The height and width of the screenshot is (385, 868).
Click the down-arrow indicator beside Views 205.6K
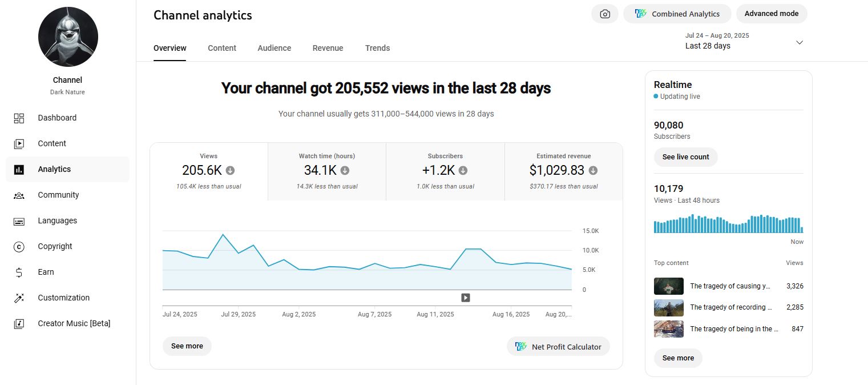231,170
